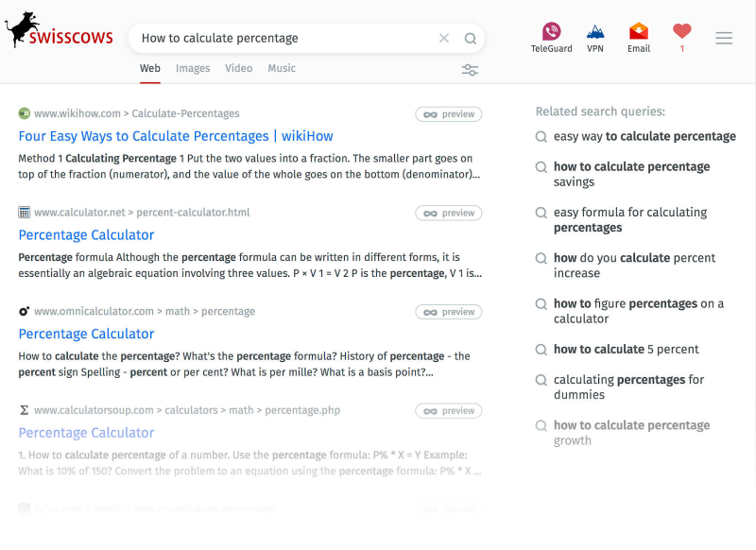Open the Email icon
Image resolution: width=756 pixels, height=550 pixels.
[x=639, y=37]
